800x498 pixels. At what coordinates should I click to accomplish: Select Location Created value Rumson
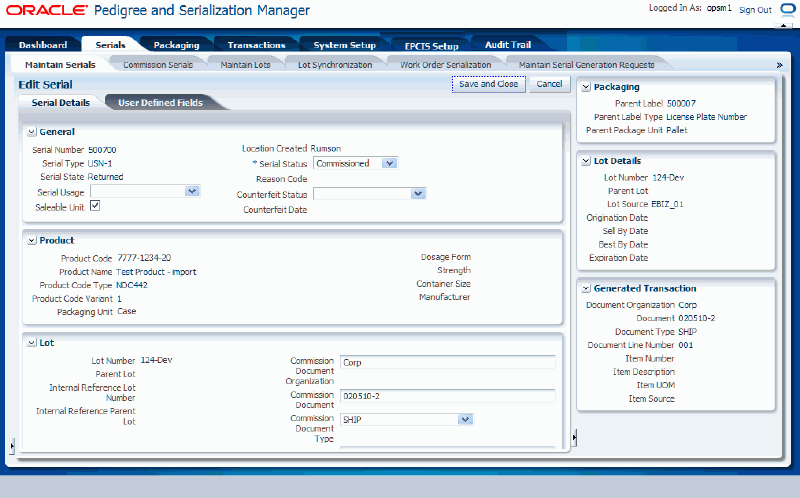pos(326,148)
